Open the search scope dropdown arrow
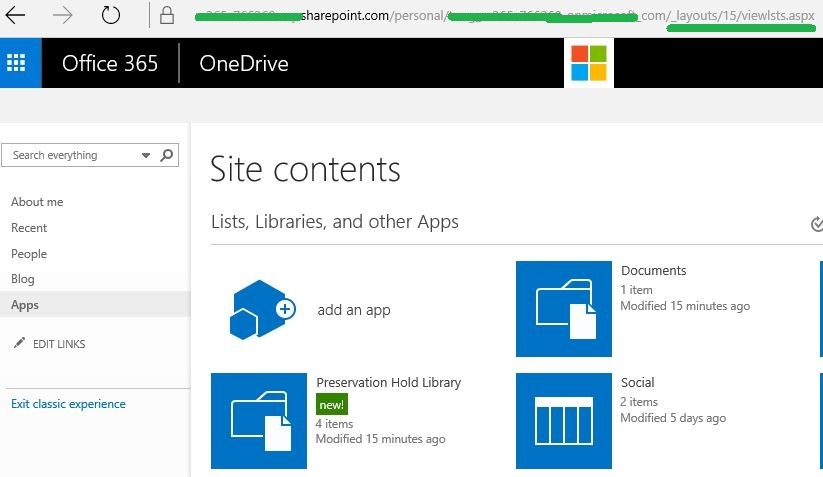Viewport: 823px width, 477px height. click(146, 155)
